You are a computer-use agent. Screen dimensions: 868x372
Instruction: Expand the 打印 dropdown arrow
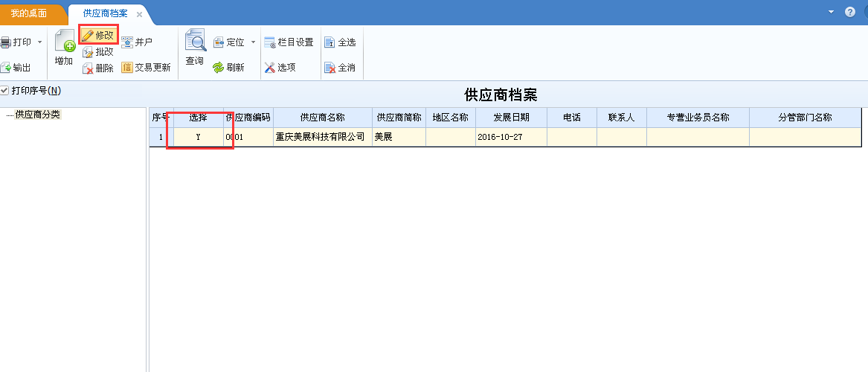click(39, 42)
